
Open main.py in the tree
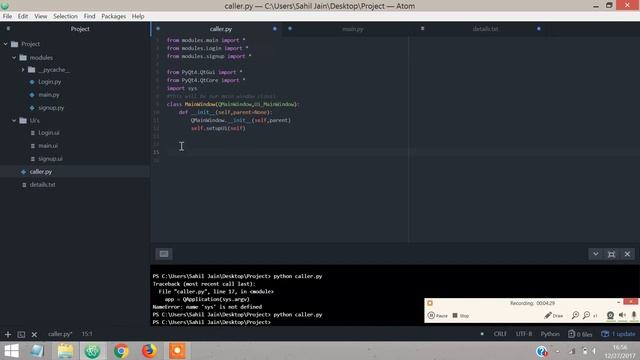(x=49, y=95)
